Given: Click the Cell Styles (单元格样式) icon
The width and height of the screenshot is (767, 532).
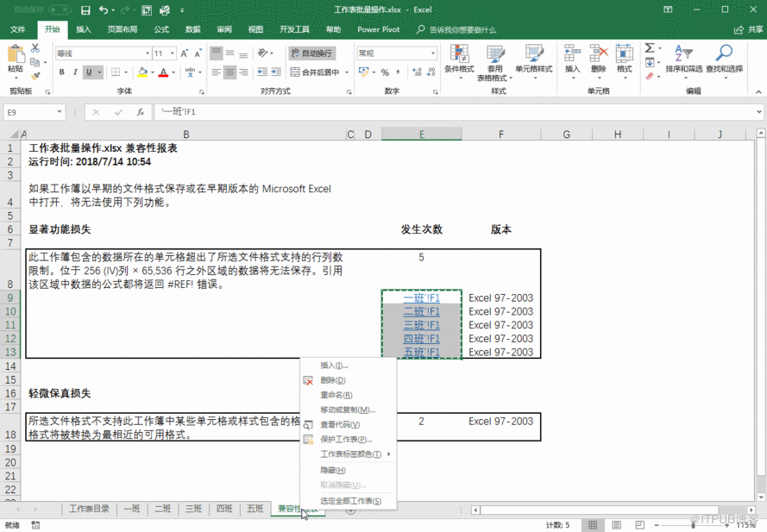Looking at the screenshot, I should 533,59.
